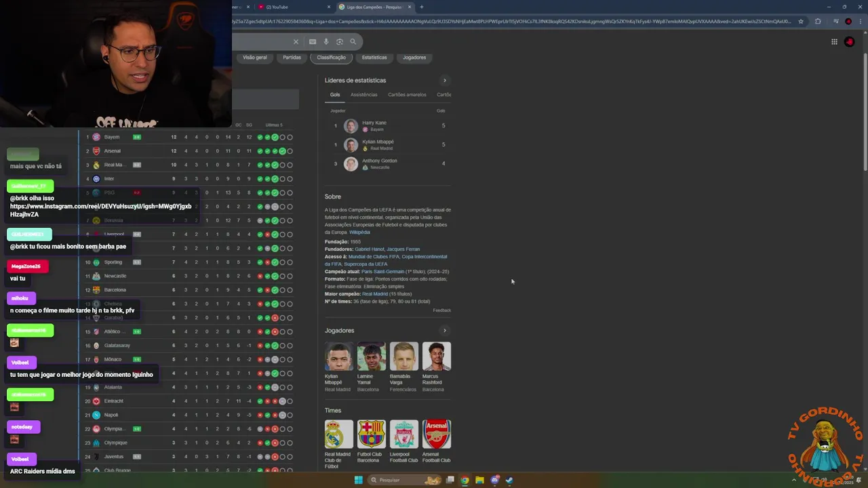Screen dimensions: 868x488
Task: Click the Juventus row in standings
Action: pos(189,456)
